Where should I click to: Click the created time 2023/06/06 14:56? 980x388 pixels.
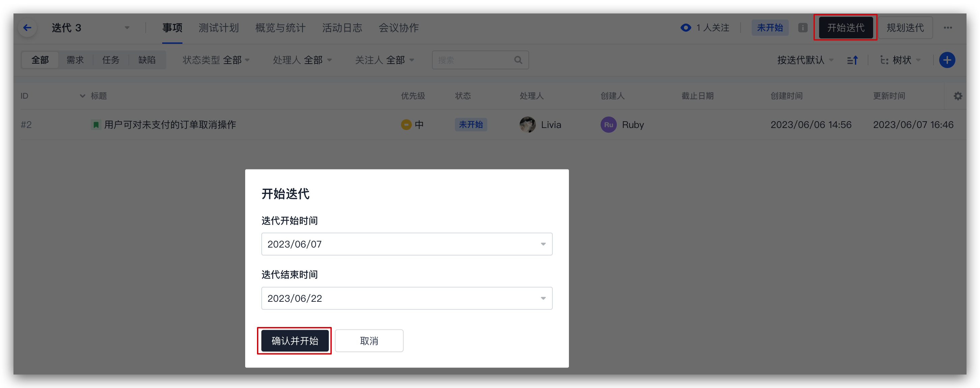[811, 125]
